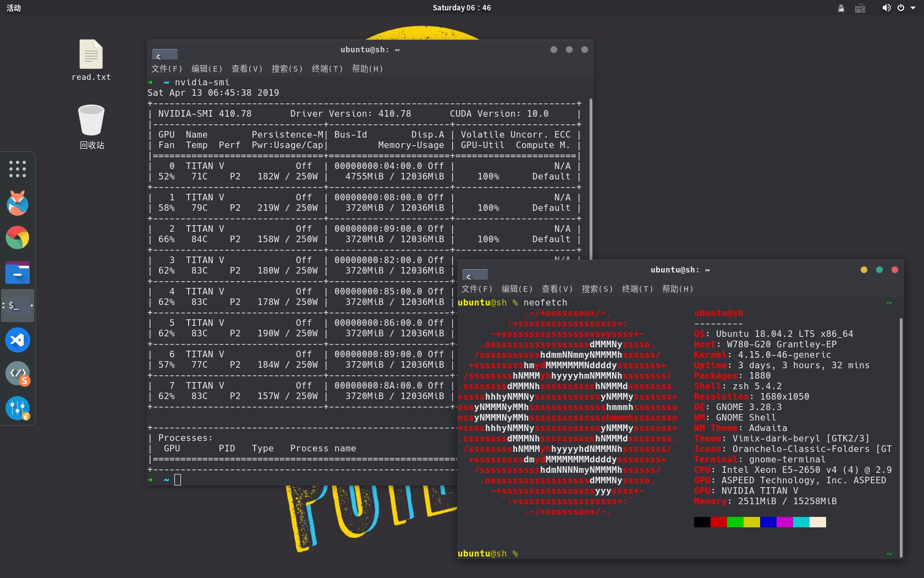Open the file manager from the dock
Image resolution: width=924 pixels, height=578 pixels.
pos(18,272)
